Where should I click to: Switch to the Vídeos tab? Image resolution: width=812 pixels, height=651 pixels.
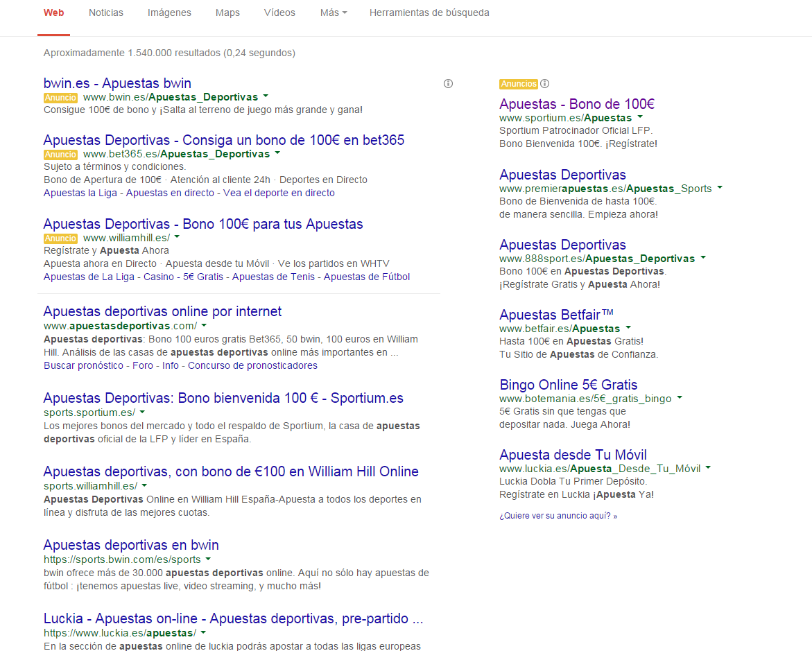pyautogui.click(x=279, y=12)
